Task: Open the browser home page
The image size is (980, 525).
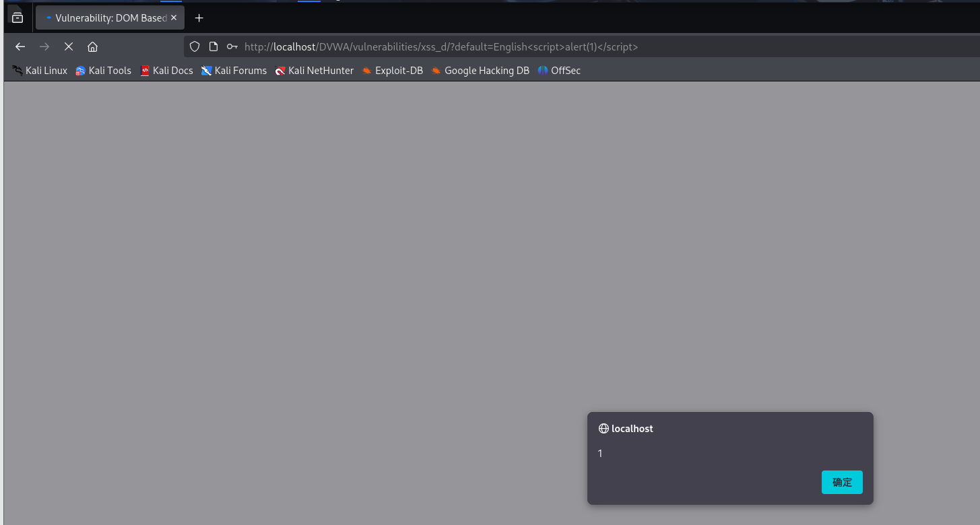Action: click(93, 46)
